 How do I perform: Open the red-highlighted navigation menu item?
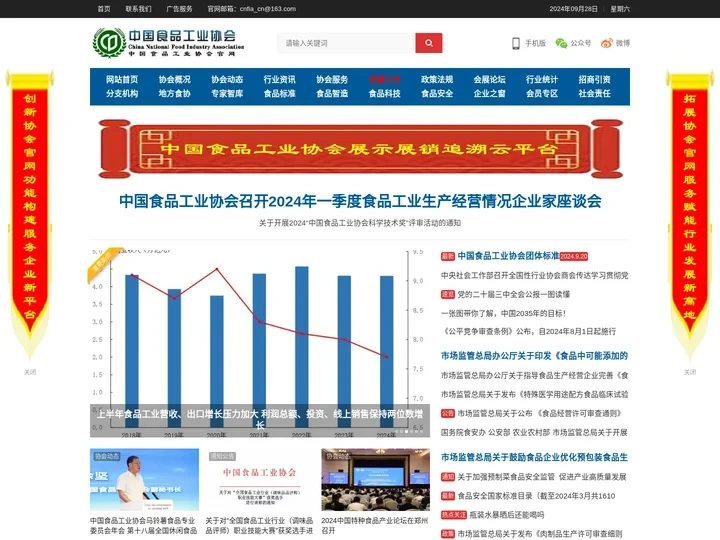(384, 79)
